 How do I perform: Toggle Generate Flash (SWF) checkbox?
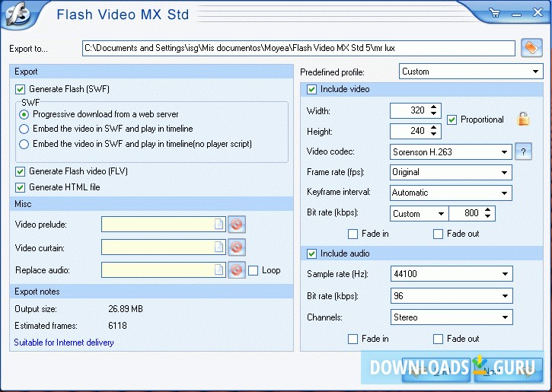point(20,89)
